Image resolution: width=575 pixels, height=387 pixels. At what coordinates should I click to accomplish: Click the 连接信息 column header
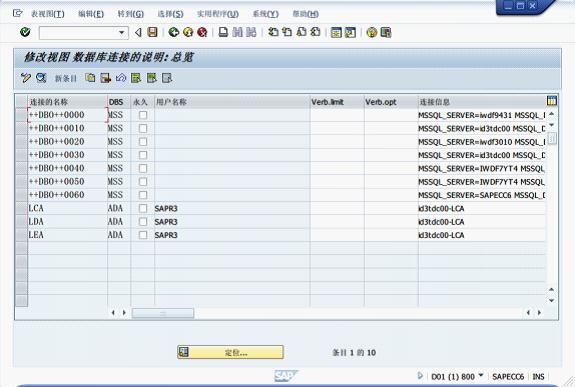(x=482, y=102)
